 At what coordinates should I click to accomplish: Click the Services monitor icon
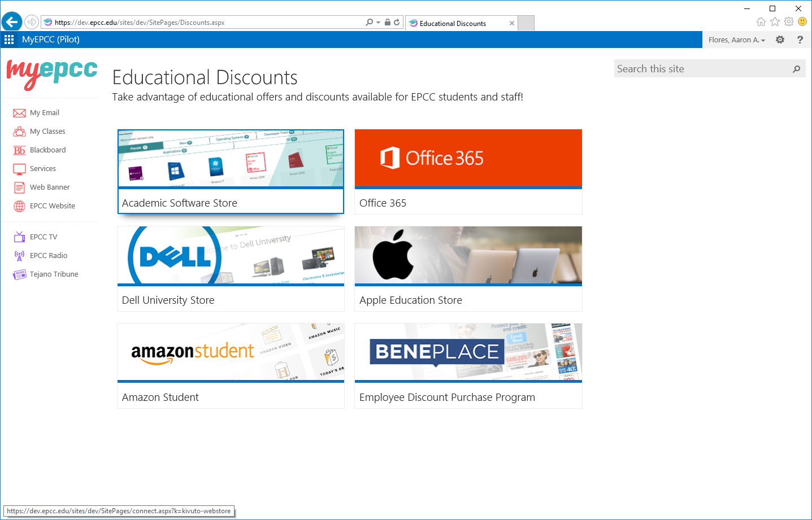point(19,169)
